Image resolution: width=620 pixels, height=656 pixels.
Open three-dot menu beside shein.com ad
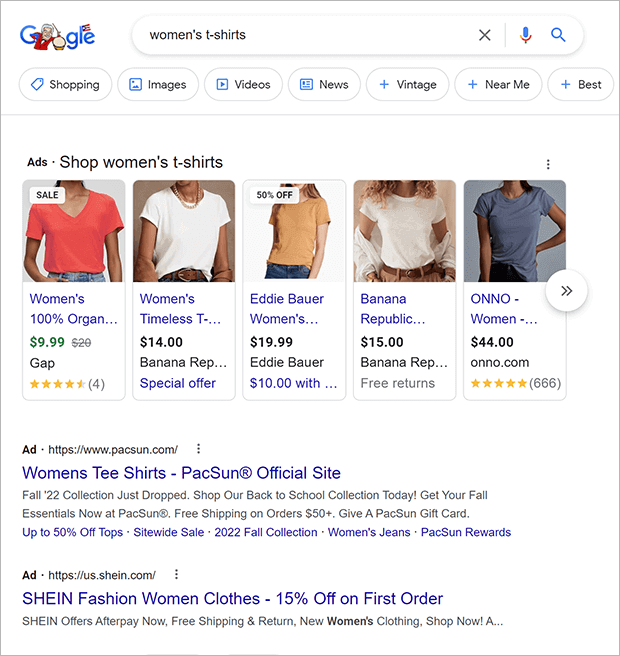(177, 574)
